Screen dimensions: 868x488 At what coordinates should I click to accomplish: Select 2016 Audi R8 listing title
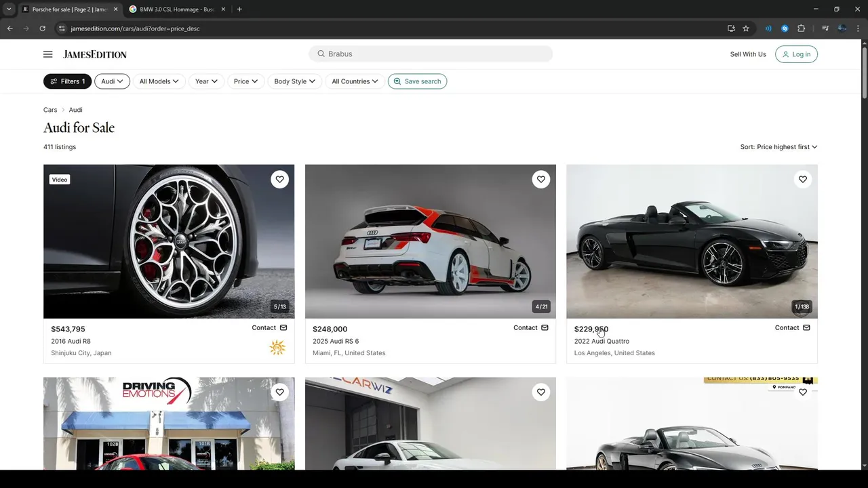click(71, 341)
